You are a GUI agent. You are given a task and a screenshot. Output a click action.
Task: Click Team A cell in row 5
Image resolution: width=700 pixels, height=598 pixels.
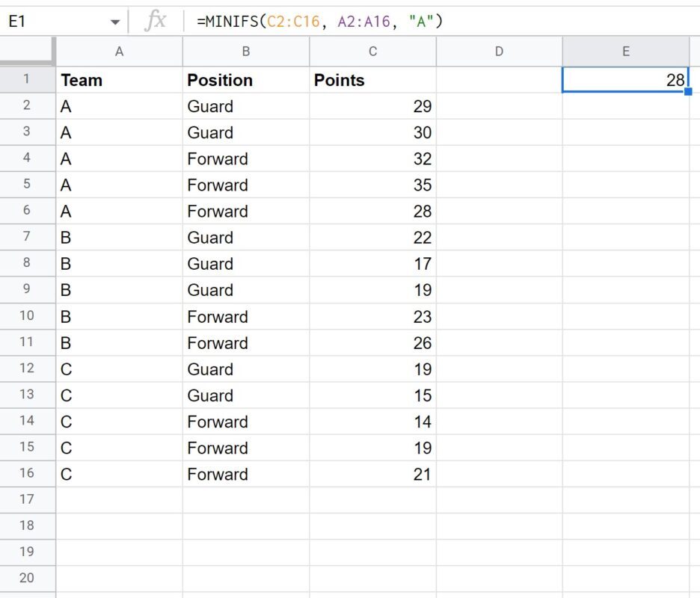119,185
